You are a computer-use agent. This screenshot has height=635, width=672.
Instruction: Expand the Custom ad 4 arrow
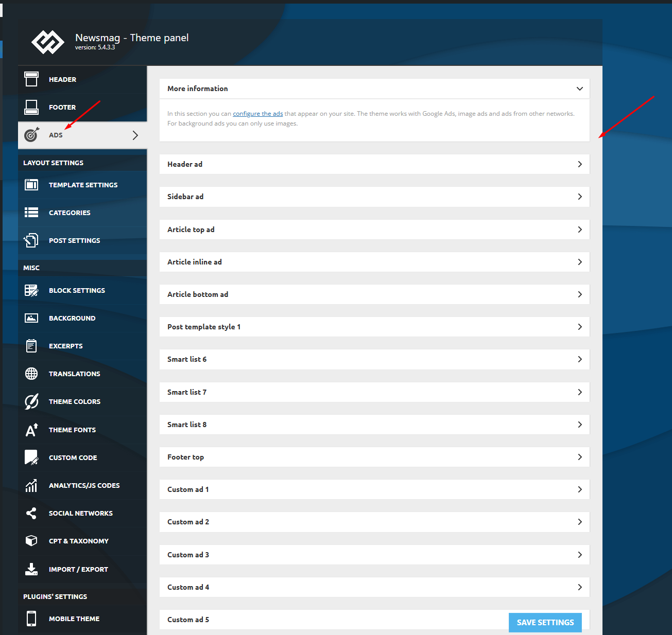click(x=580, y=587)
